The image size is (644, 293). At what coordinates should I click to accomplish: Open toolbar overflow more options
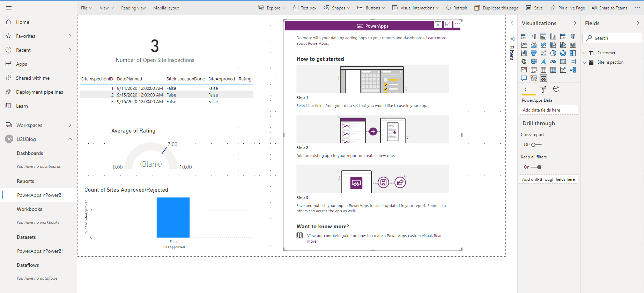637,8
